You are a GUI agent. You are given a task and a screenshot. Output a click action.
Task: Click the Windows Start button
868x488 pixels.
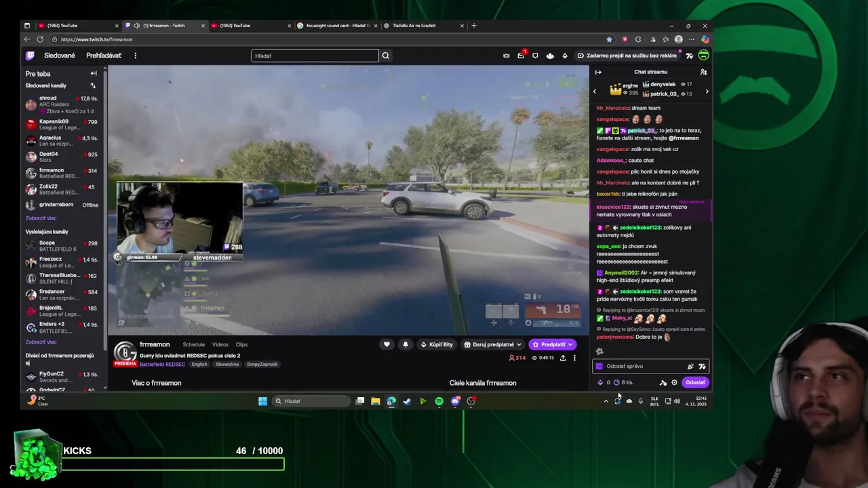click(262, 401)
